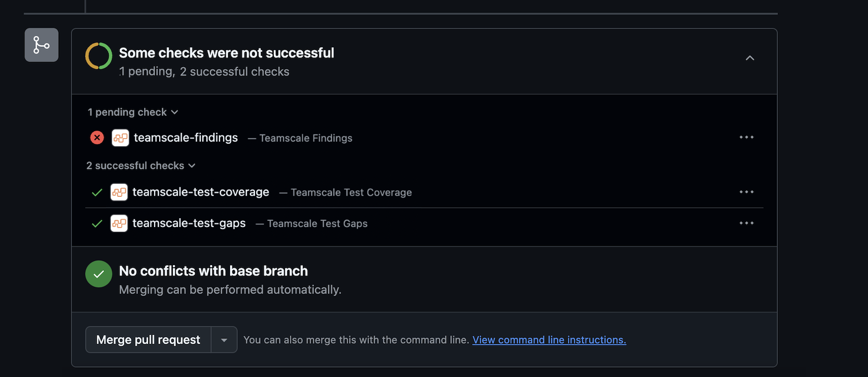Open the three-dot menu for teamscale-test-gaps
This screenshot has height=377, width=868.
tap(747, 223)
